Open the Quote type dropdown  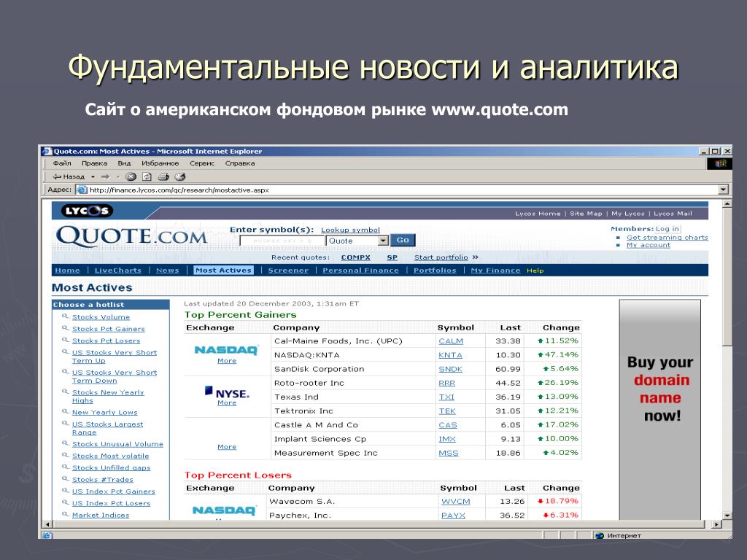pyautogui.click(x=384, y=241)
